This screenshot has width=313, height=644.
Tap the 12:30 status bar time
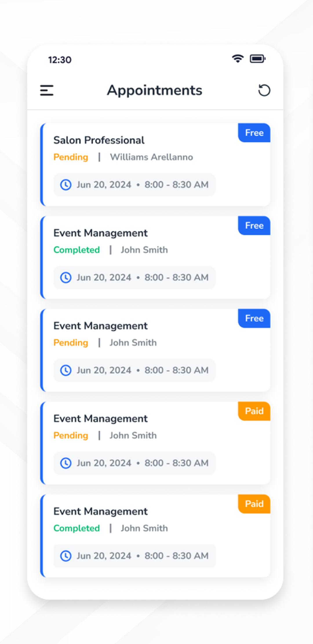coord(60,60)
